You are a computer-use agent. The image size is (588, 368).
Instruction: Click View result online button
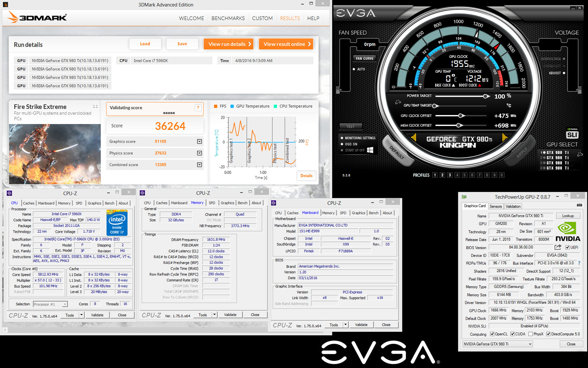click(286, 44)
